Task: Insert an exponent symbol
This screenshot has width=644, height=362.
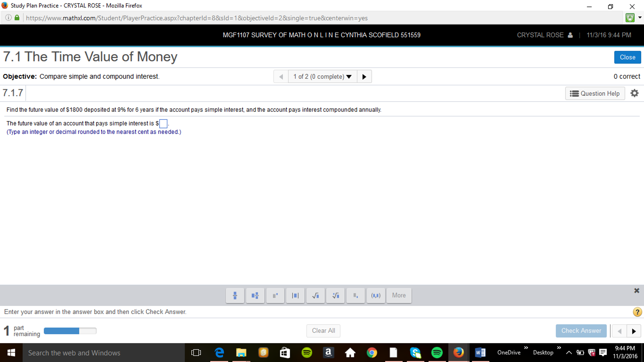Action: click(275, 295)
